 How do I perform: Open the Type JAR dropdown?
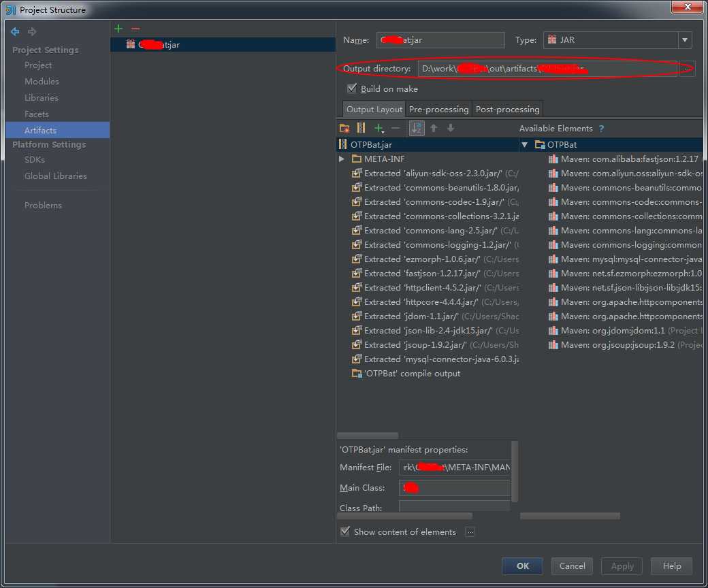[685, 40]
